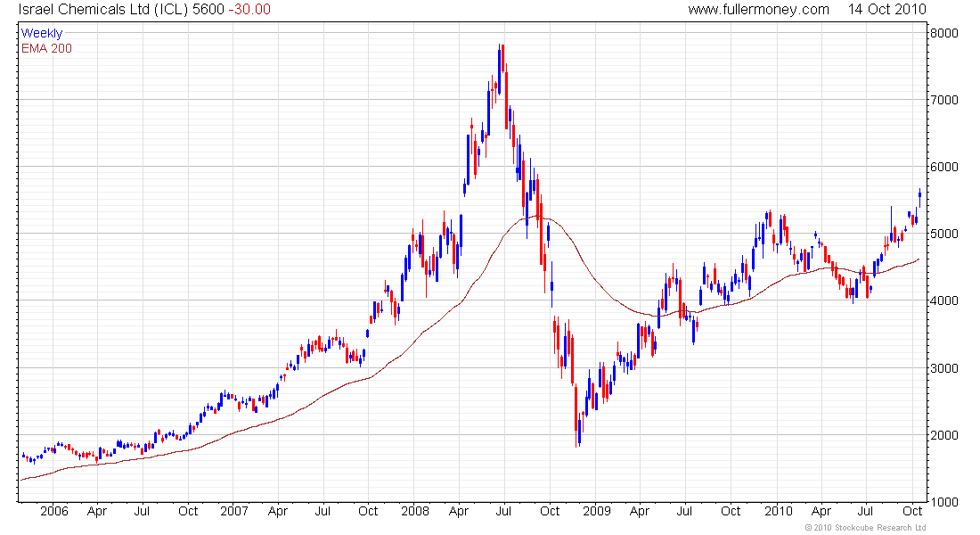Image resolution: width=980 pixels, height=535 pixels.
Task: Click the price change '-30.00'
Action: point(249,10)
